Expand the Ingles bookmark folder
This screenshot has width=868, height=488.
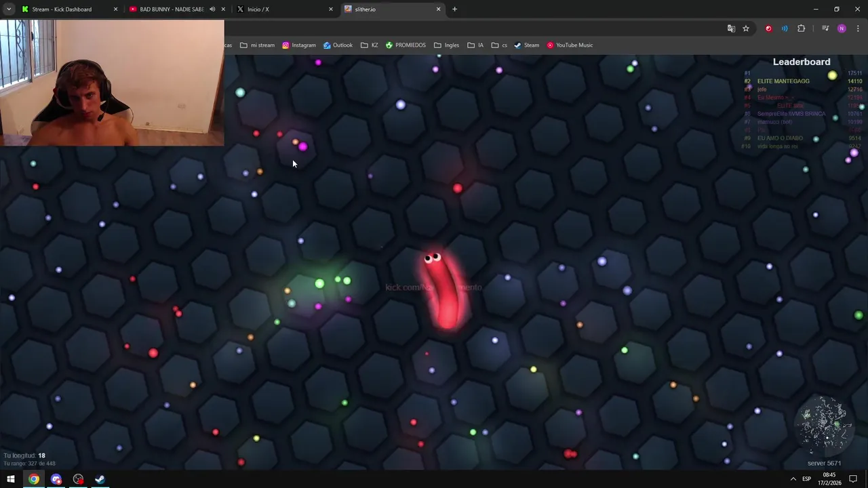coord(447,45)
